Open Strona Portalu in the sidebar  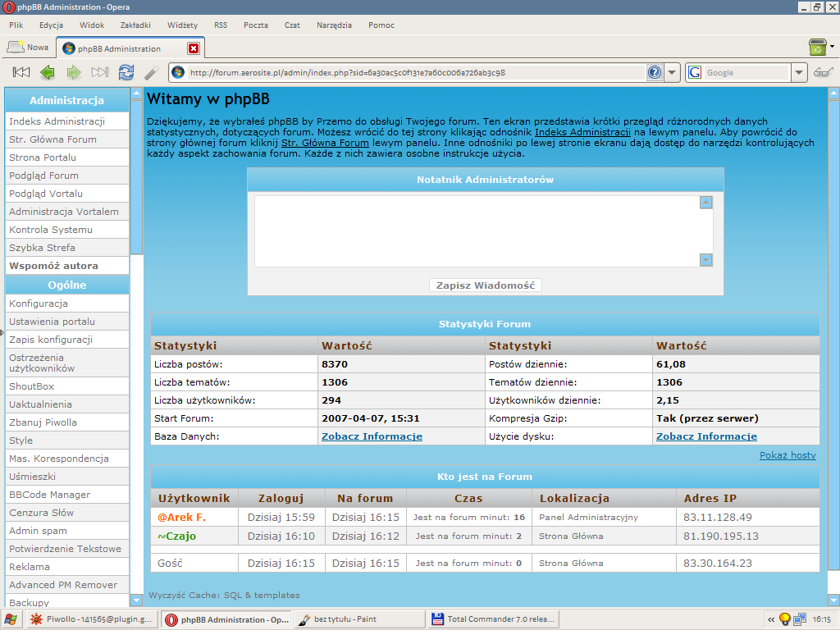[67, 157]
